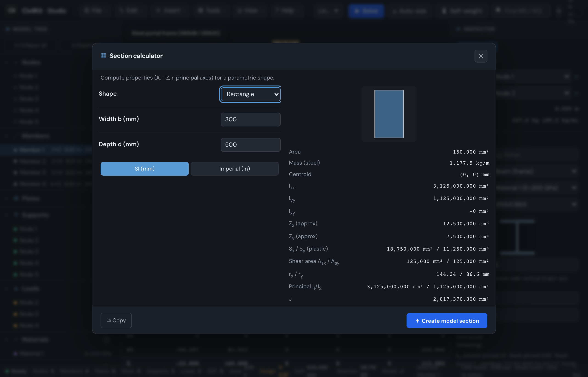Select the Area value 150,000 mm²
The height and width of the screenshot is (377, 588).
(x=471, y=152)
